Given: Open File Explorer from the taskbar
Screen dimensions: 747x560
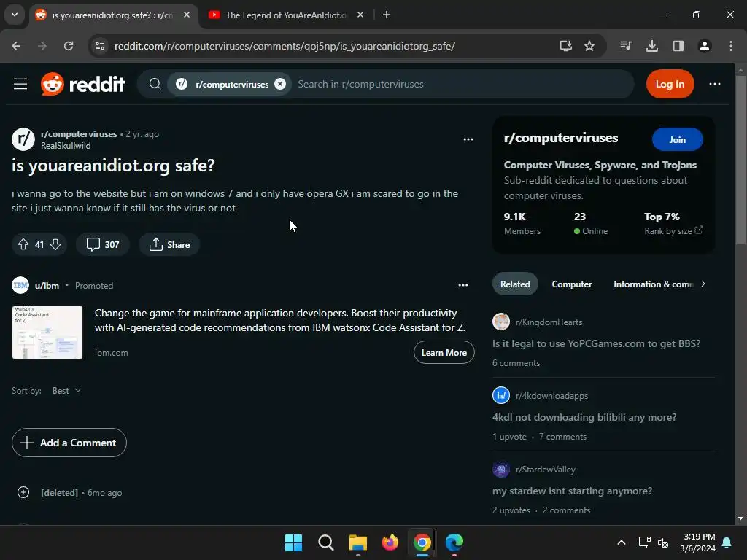Looking at the screenshot, I should pos(357,542).
